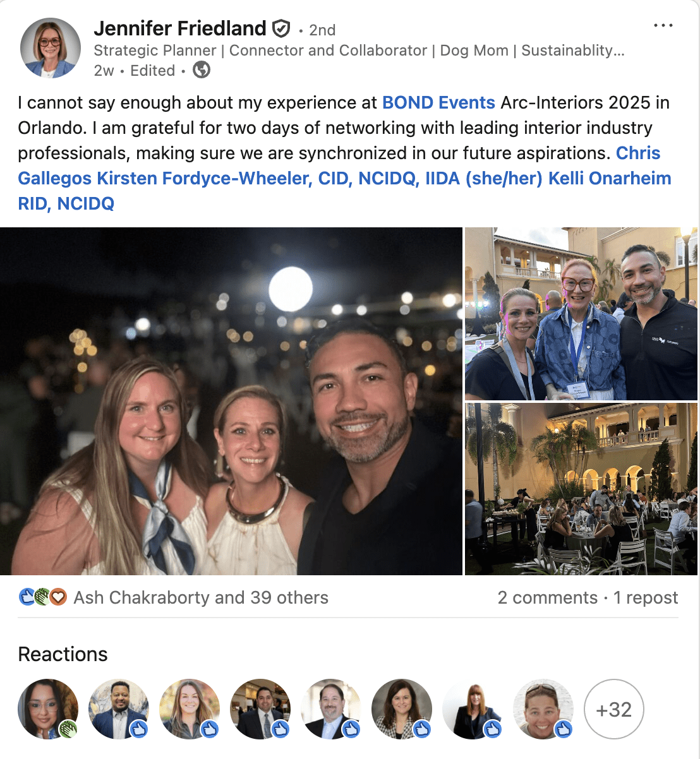Open the courtyard dinner tables photo
Viewport: 700px width, 759px height.
[581, 489]
